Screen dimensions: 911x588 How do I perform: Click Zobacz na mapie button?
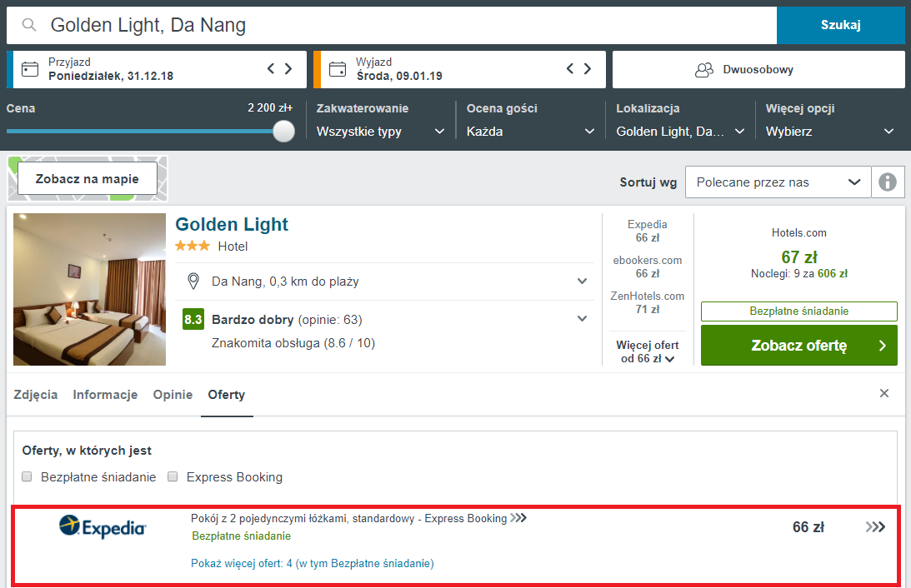[88, 178]
